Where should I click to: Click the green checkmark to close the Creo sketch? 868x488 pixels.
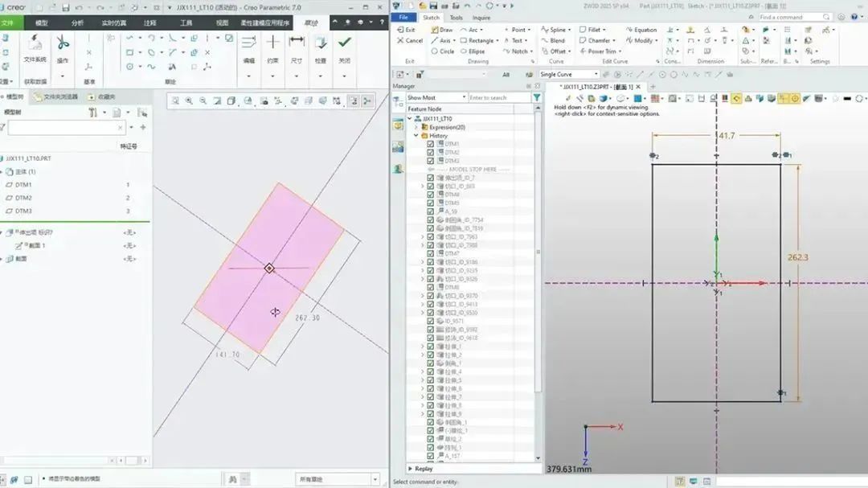[x=344, y=43]
